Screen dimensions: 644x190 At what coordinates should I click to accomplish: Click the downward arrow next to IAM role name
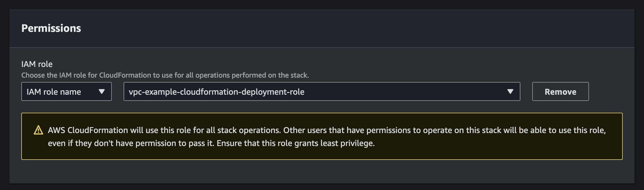click(102, 92)
